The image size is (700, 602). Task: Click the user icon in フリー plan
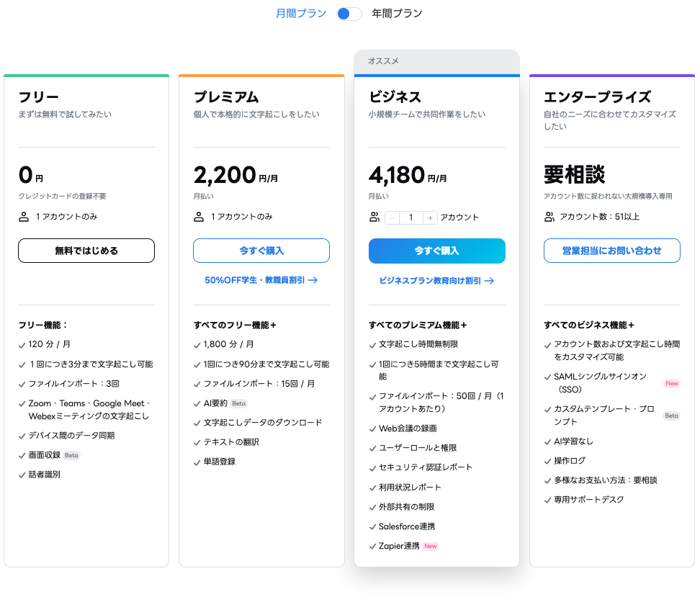pyautogui.click(x=24, y=217)
